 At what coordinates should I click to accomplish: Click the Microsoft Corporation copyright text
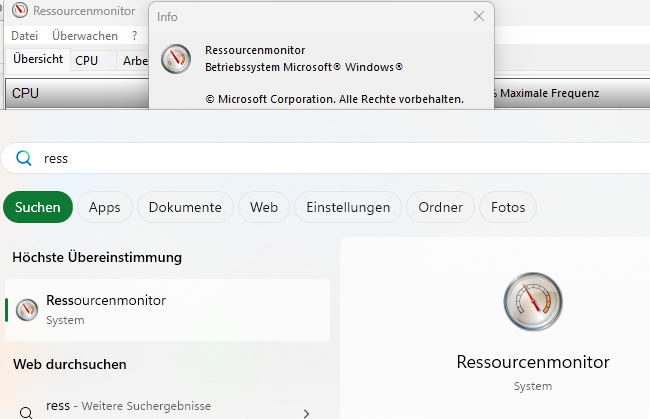pos(335,99)
